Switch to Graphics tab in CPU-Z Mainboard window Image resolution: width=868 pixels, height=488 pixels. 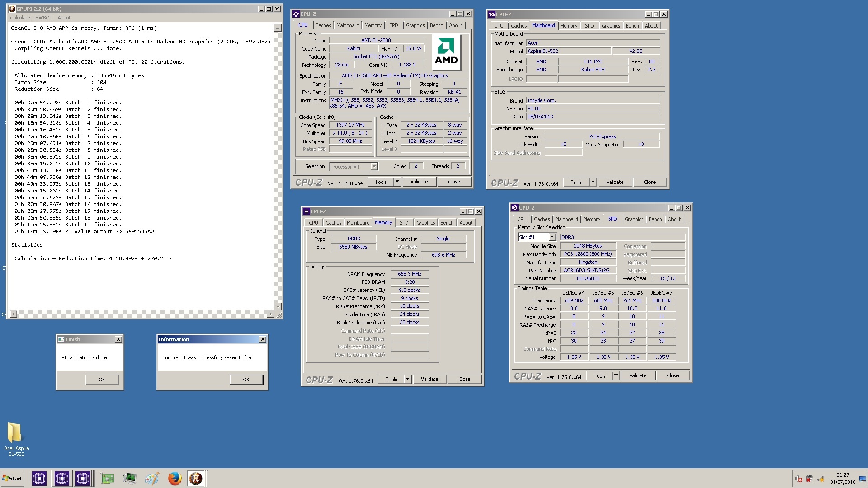click(611, 26)
